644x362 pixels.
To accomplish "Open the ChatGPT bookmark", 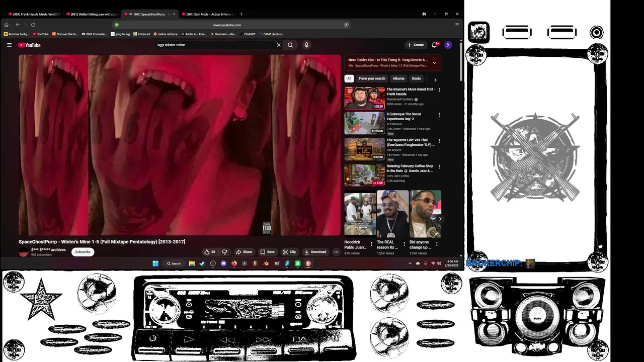I will pyautogui.click(x=248, y=34).
